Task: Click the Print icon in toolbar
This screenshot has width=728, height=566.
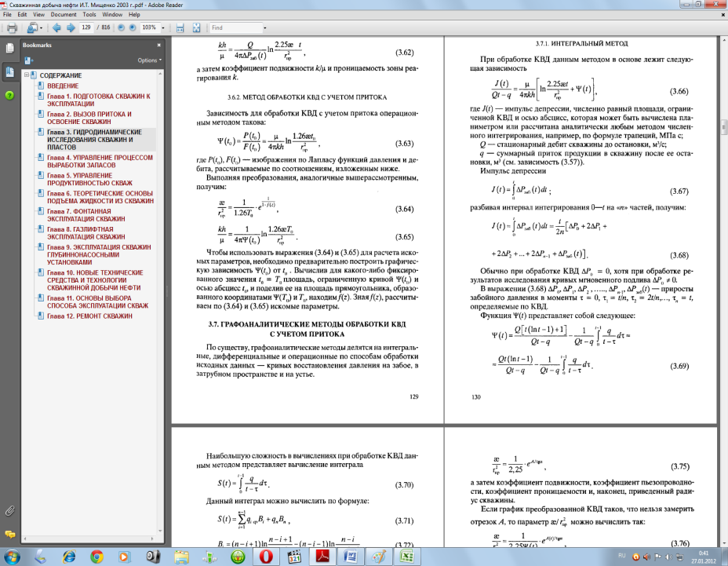Action: tap(12, 28)
